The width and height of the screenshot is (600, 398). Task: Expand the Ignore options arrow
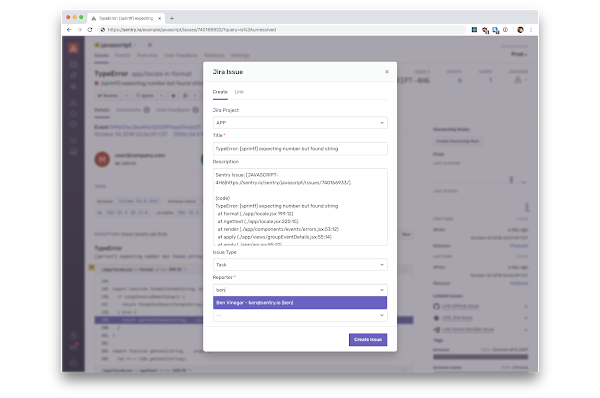coord(161,95)
